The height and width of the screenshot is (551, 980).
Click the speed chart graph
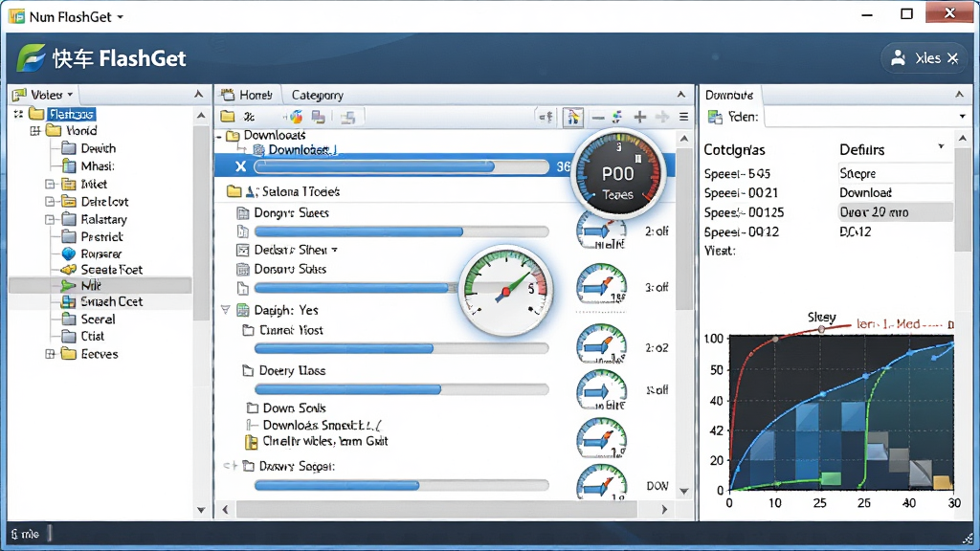(x=841, y=412)
